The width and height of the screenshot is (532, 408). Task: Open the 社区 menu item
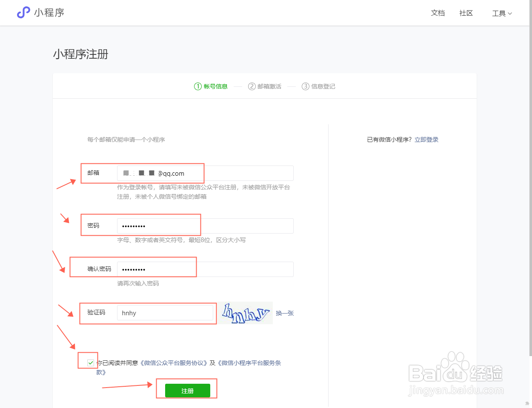click(x=466, y=13)
